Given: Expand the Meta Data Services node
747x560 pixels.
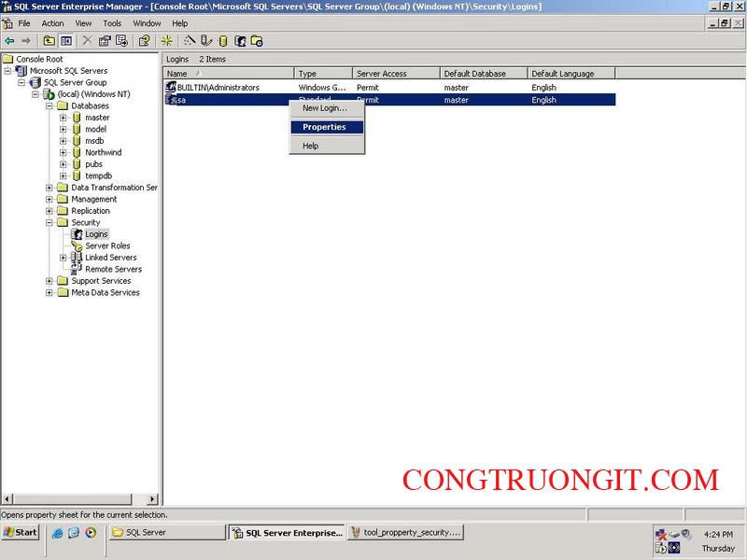Looking at the screenshot, I should pos(49,293).
